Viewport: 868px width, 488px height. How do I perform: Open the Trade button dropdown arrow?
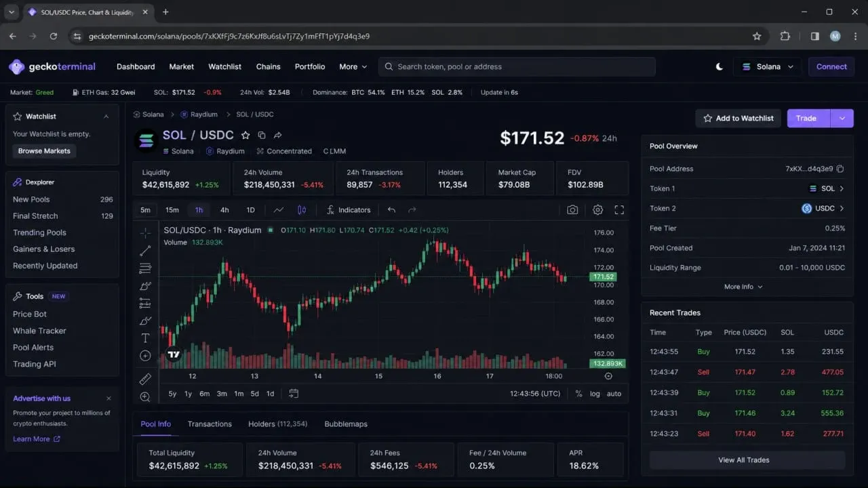click(842, 118)
